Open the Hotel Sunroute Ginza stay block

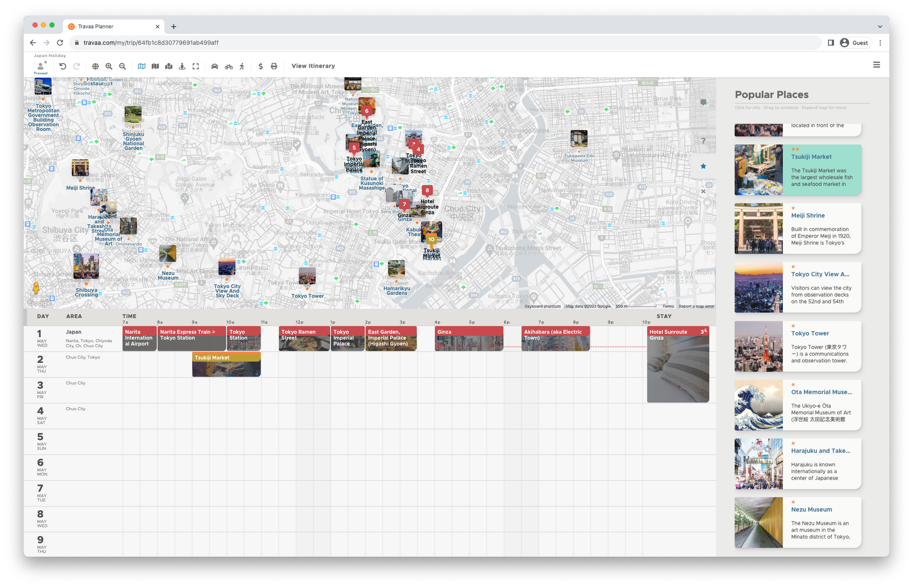pyautogui.click(x=678, y=364)
